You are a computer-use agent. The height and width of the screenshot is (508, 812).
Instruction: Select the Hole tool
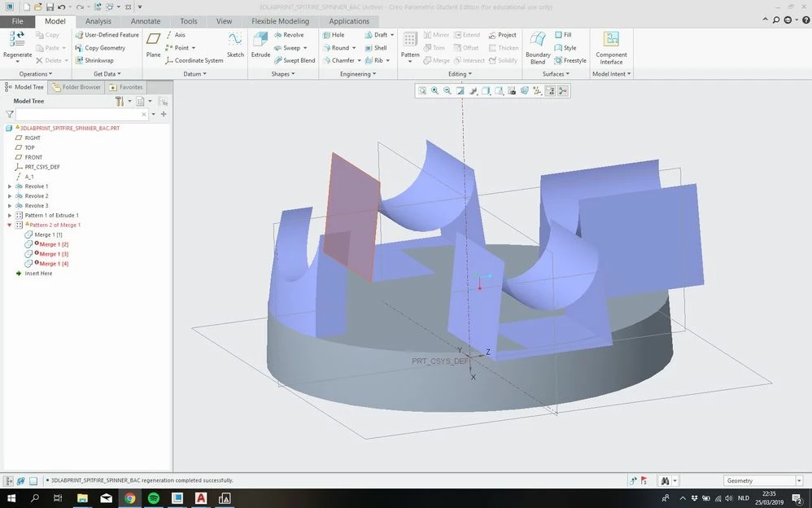pyautogui.click(x=333, y=35)
